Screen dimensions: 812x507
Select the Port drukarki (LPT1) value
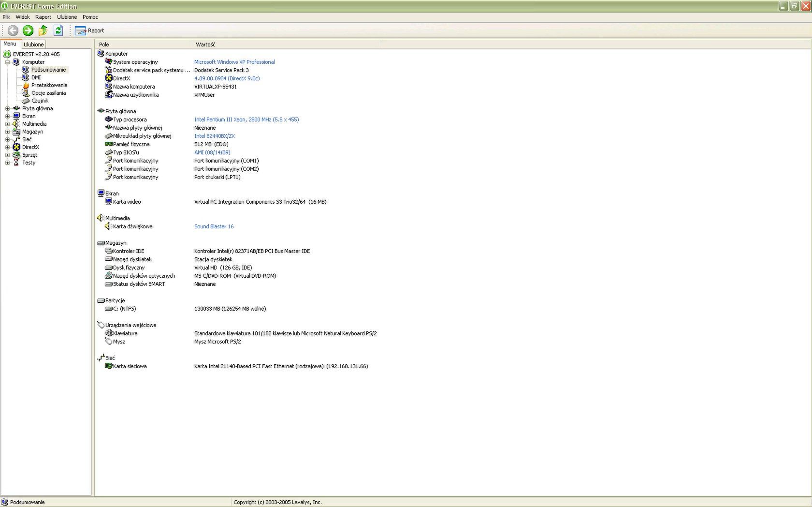pos(217,177)
